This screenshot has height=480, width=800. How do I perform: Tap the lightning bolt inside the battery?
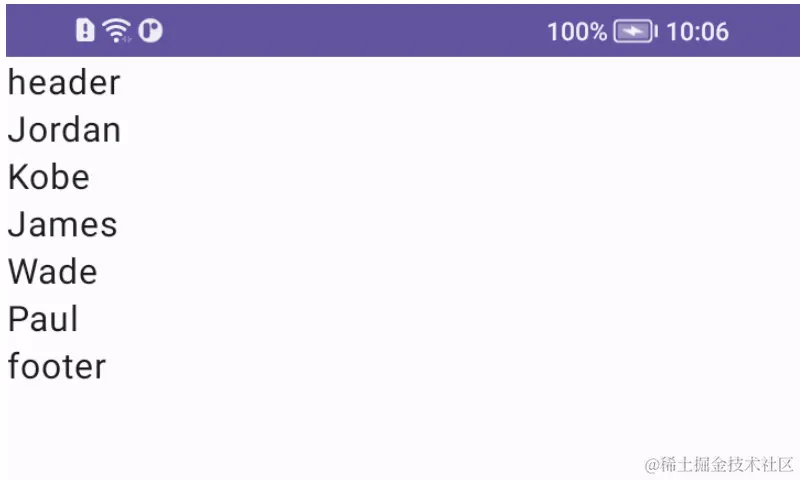coord(633,32)
